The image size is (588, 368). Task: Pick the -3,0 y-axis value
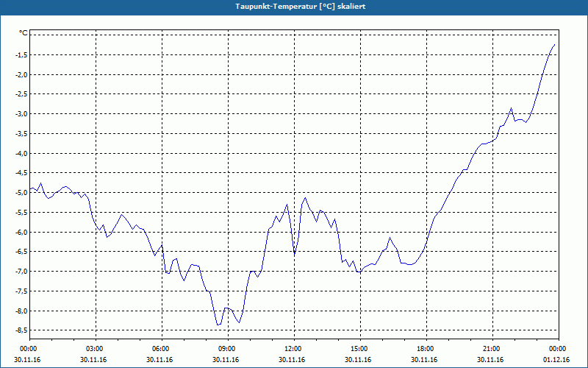pyautogui.click(x=21, y=114)
